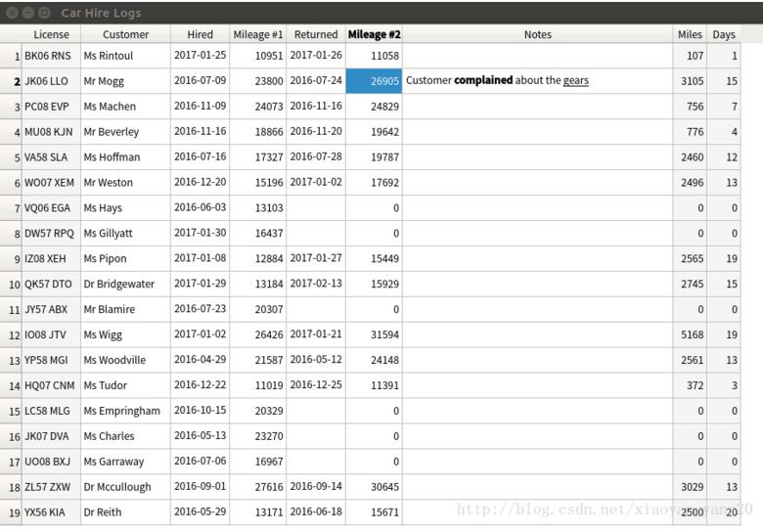Select customer cell Ms Empringham
The image size is (763, 532).
pos(125,411)
